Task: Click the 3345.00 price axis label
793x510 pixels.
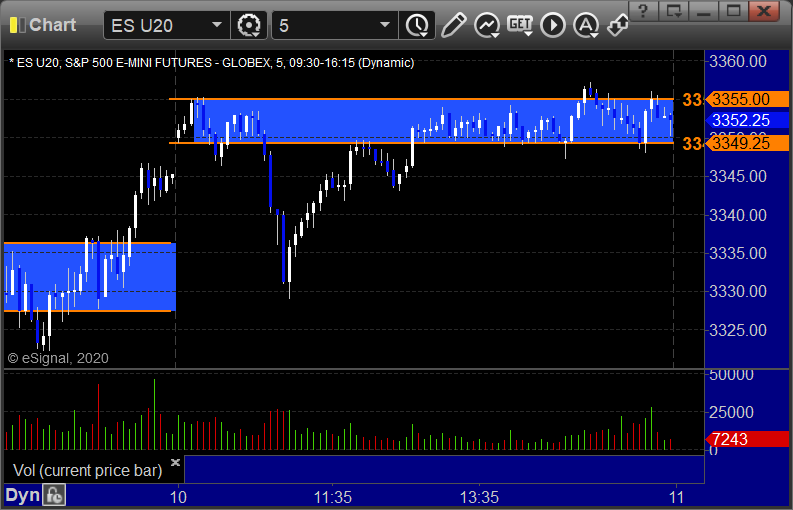Action: (x=738, y=177)
